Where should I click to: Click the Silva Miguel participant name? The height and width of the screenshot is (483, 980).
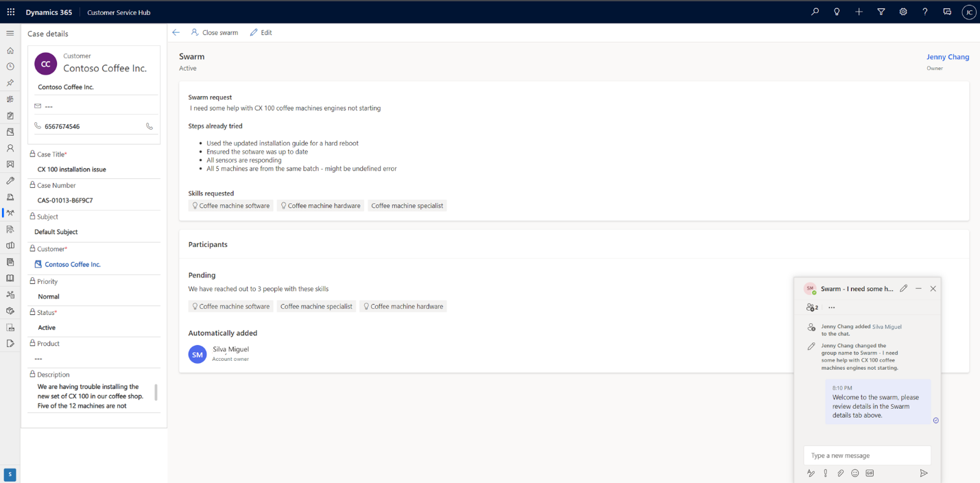point(230,349)
